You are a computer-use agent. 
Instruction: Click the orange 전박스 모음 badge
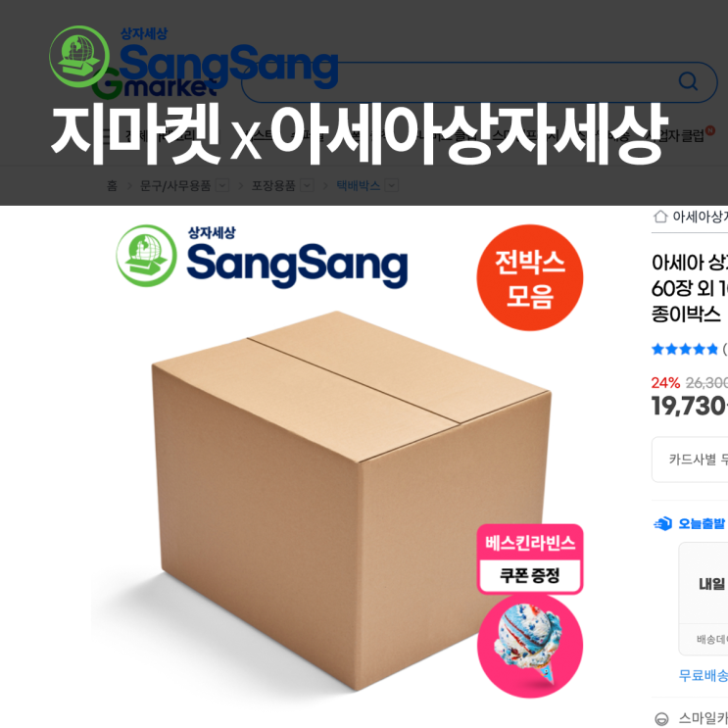click(530, 277)
